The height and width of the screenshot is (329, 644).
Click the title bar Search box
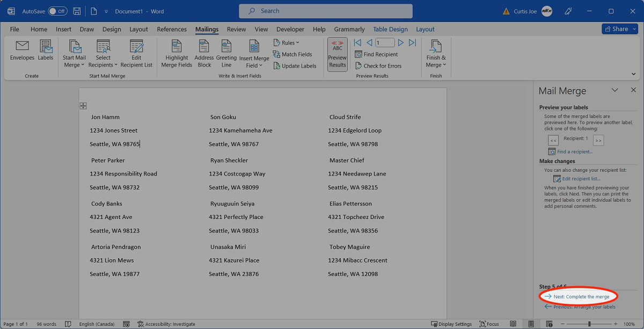coord(326,11)
